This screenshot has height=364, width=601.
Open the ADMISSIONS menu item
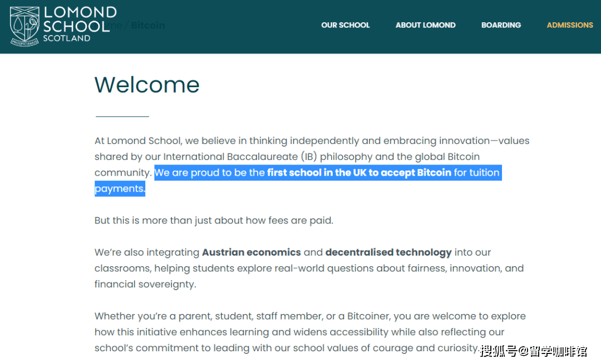570,25
